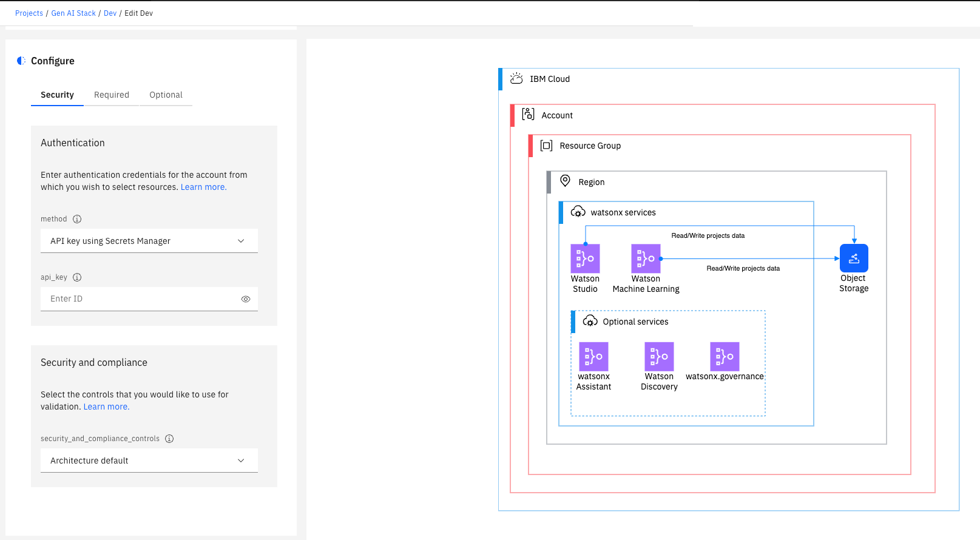Screen dimensions: 980x540
Task: Click the IBM Cloud icon in diagram
Action: (x=516, y=79)
